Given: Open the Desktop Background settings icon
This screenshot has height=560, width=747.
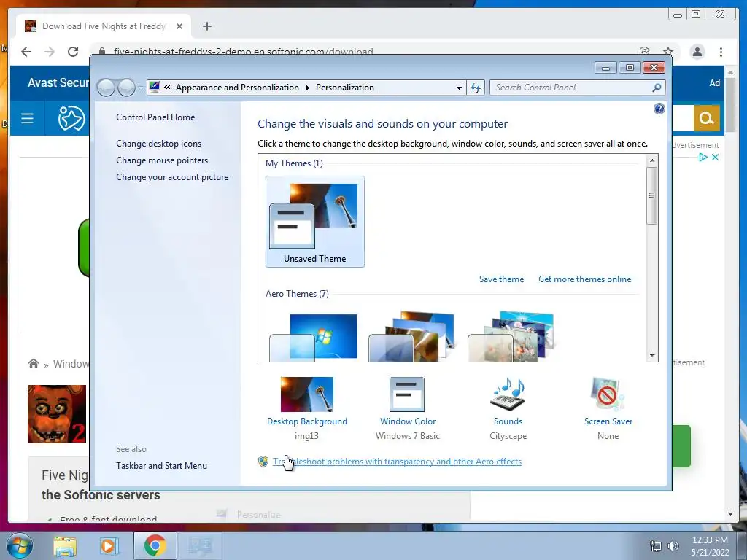Looking at the screenshot, I should point(307,394).
